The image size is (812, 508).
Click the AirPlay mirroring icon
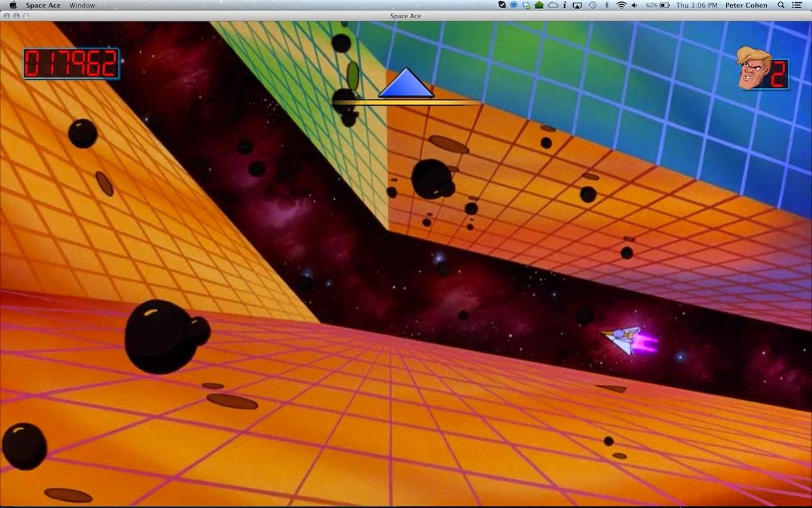(x=577, y=5)
